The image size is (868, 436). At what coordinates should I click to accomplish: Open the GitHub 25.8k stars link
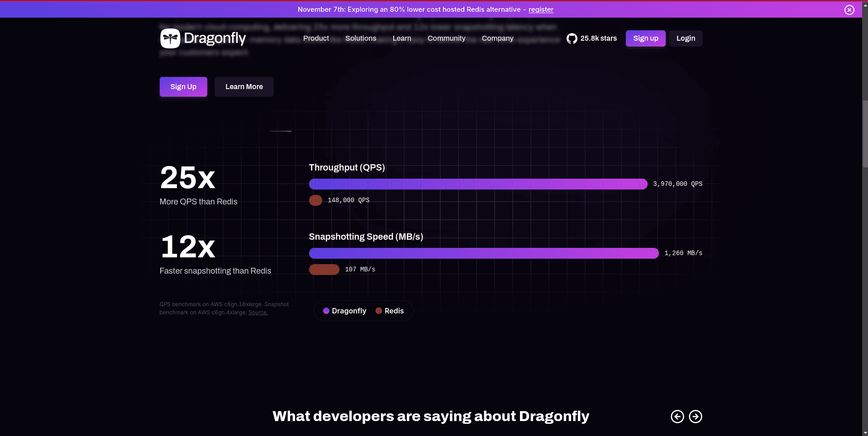tap(591, 38)
